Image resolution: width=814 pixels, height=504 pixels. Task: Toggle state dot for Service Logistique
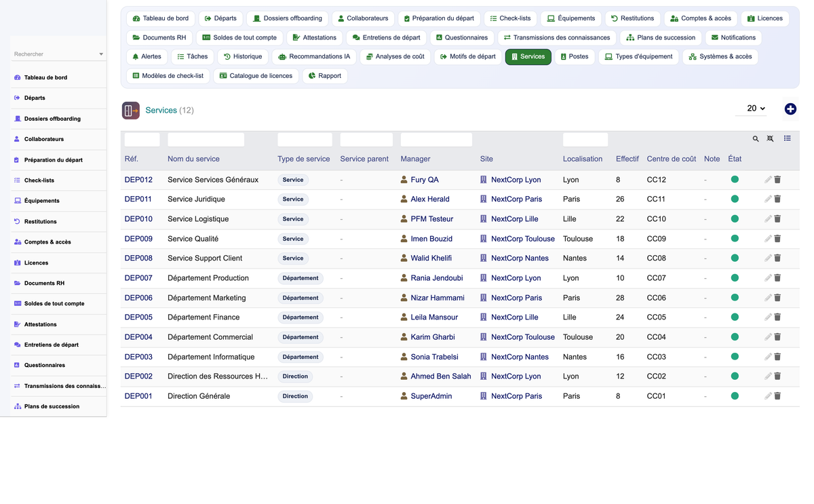tap(735, 219)
